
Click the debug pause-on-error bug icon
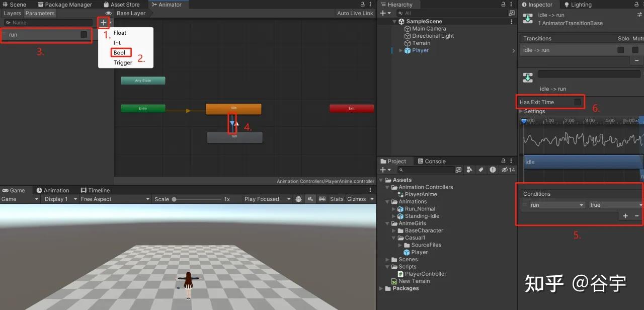(299, 199)
